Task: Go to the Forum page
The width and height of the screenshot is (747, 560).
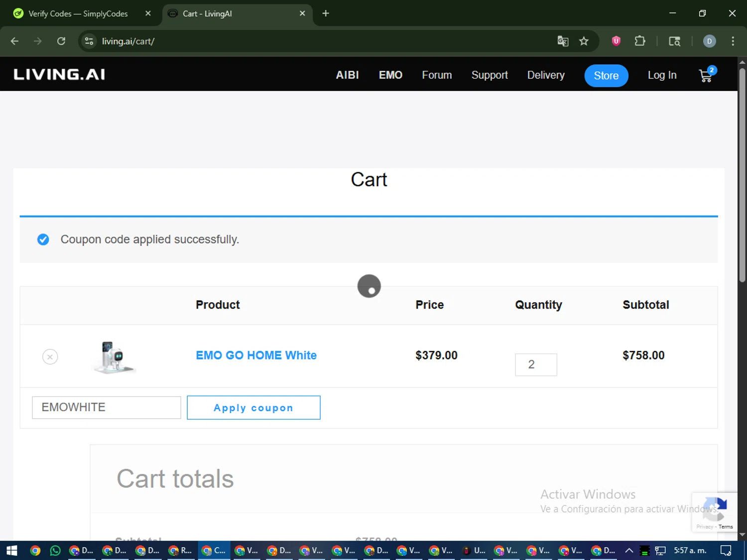Action: click(437, 75)
